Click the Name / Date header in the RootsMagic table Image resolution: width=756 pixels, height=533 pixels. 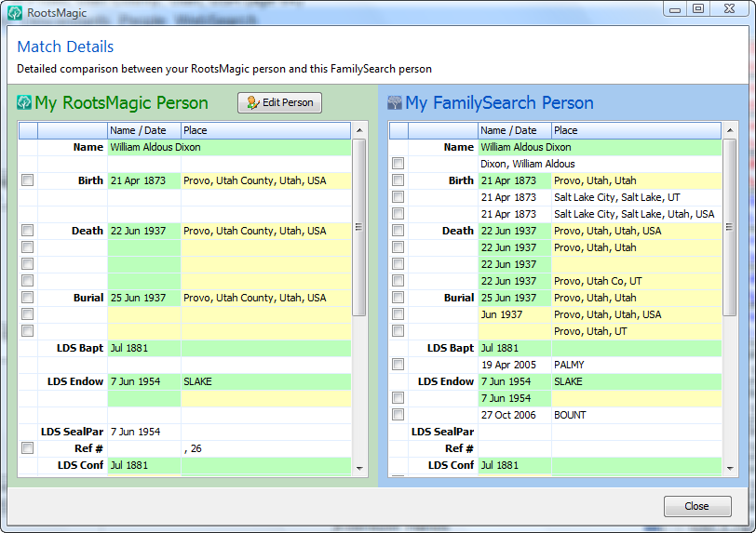click(x=144, y=130)
